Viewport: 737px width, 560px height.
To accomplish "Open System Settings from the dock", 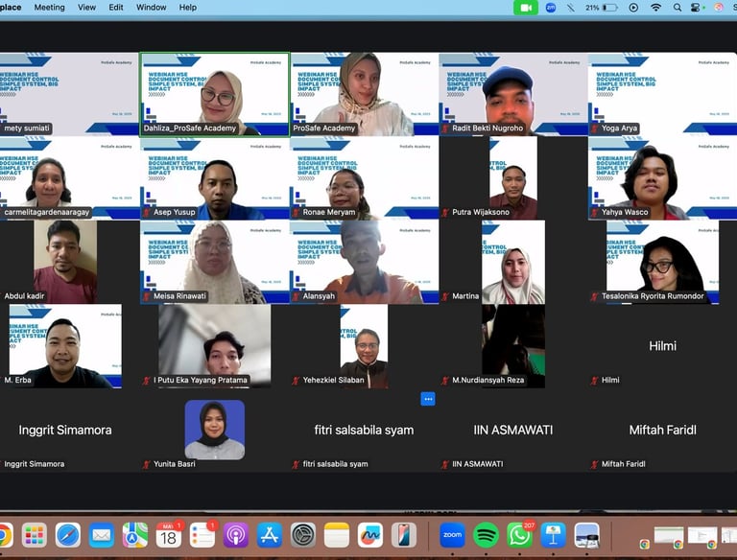I will click(303, 535).
